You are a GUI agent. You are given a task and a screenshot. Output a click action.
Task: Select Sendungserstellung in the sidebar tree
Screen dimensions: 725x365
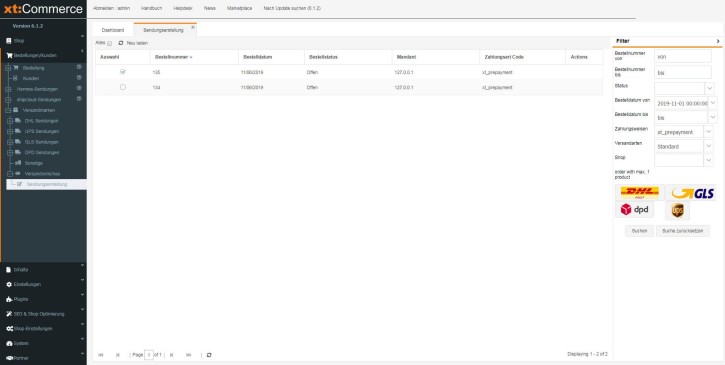click(x=47, y=184)
